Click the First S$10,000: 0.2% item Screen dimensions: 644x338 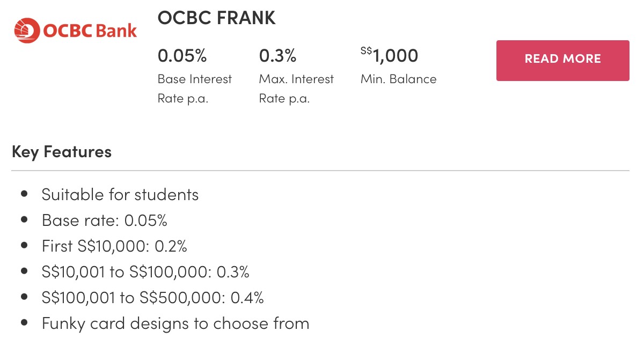[x=114, y=246]
